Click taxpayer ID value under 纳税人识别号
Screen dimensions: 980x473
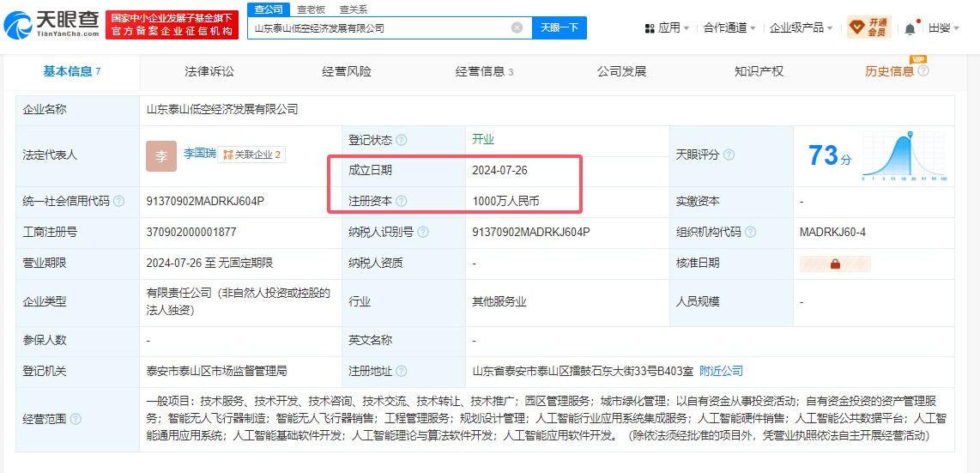[531, 233]
